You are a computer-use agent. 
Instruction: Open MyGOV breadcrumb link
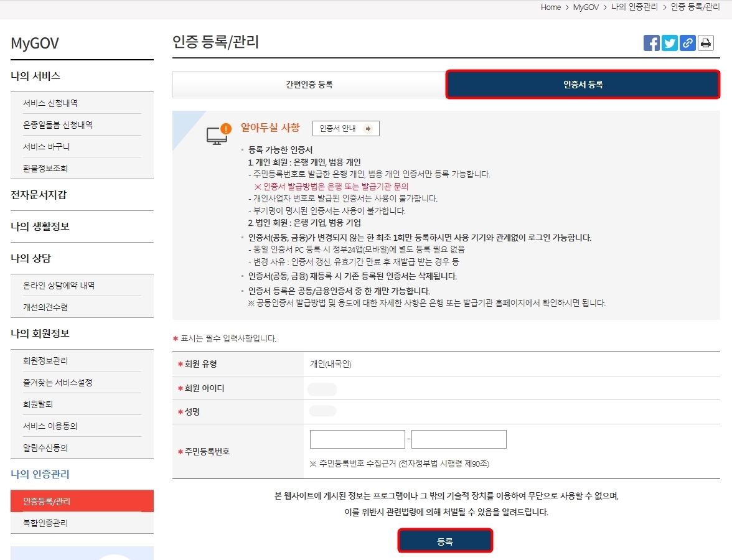pyautogui.click(x=586, y=7)
